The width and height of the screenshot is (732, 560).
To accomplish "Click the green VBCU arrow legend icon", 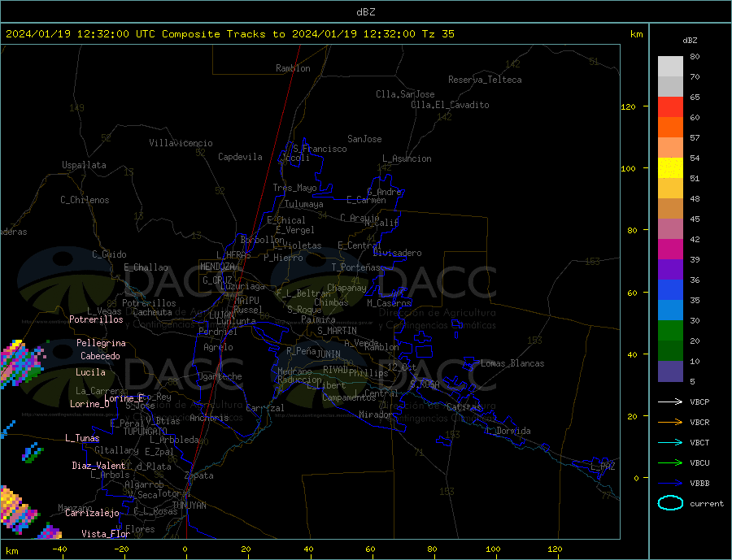I will pyautogui.click(x=671, y=463).
